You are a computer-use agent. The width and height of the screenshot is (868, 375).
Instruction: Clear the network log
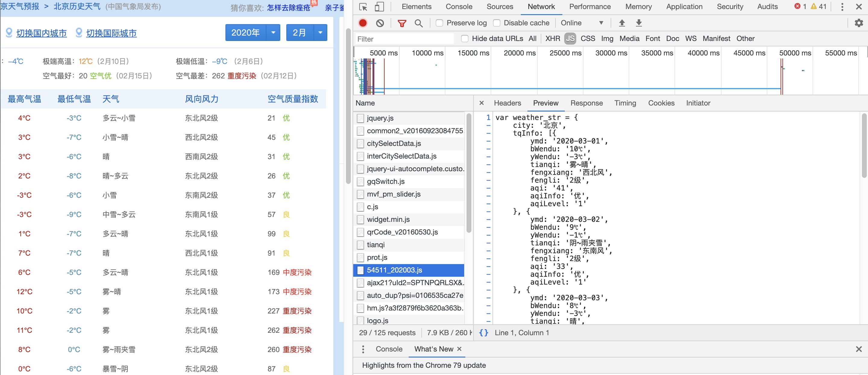(380, 23)
